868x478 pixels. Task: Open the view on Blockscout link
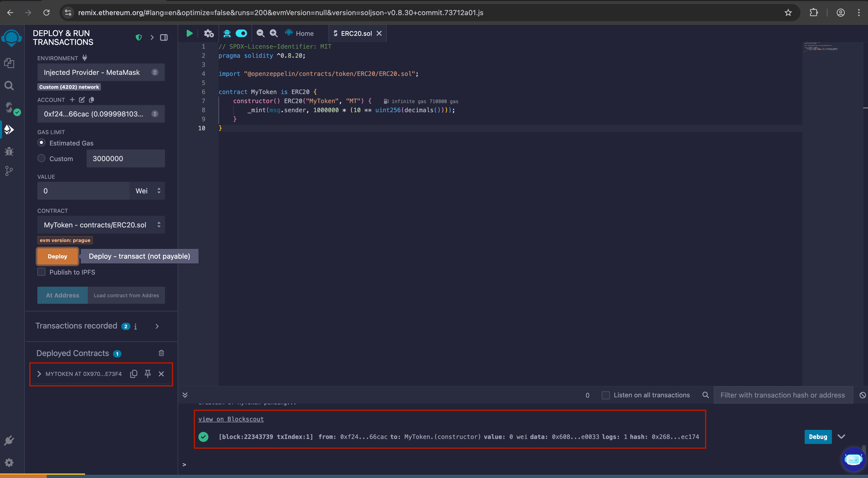click(231, 419)
